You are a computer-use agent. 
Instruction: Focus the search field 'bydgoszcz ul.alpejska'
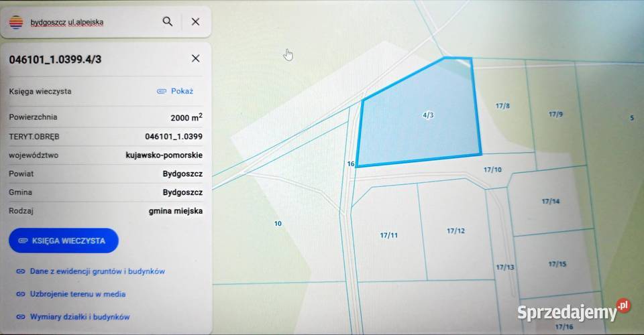[x=67, y=22]
